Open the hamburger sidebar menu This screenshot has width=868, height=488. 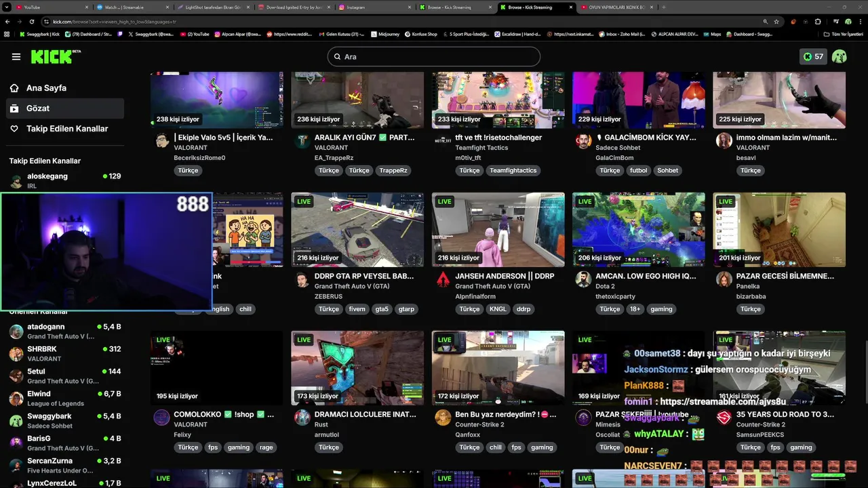point(16,57)
